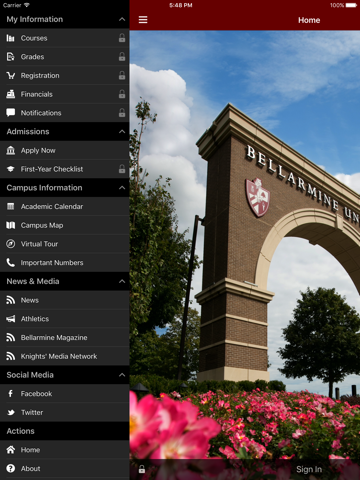
Task: Click the Twitter bird icon
Action: pyautogui.click(x=11, y=412)
